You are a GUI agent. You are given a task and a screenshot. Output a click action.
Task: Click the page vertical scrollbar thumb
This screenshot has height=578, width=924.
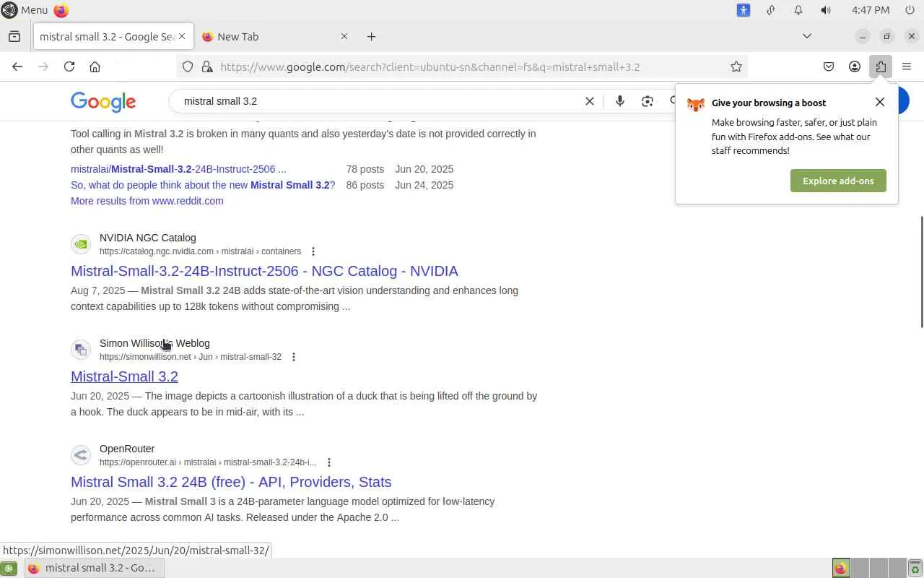click(921, 272)
